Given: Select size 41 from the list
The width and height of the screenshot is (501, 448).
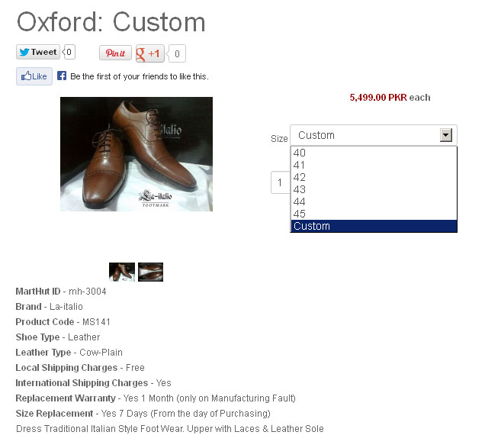Looking at the screenshot, I should (374, 165).
